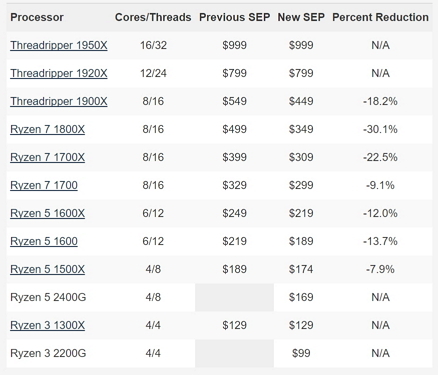The width and height of the screenshot is (438, 375).
Task: Click empty Previous SEP cell for Ryzen 5 2400G
Action: [234, 297]
